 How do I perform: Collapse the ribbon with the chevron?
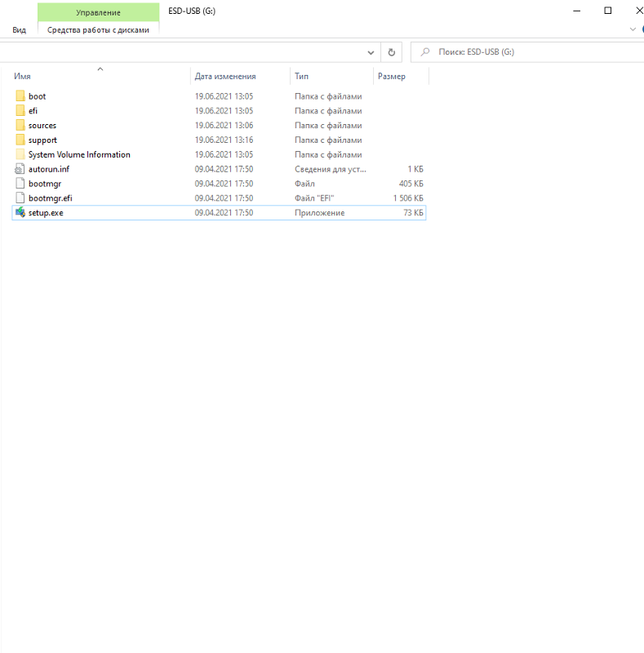(633, 29)
